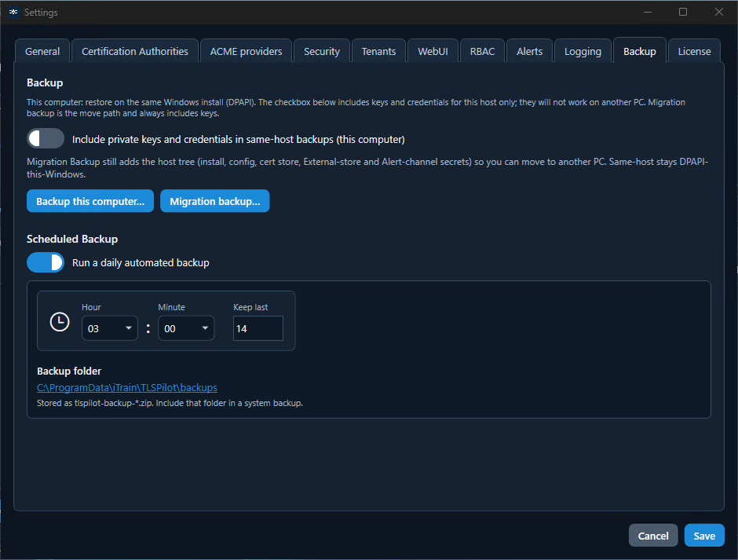The height and width of the screenshot is (560, 738).
Task: Open the Hour dropdown showing 03
Action: (x=110, y=328)
